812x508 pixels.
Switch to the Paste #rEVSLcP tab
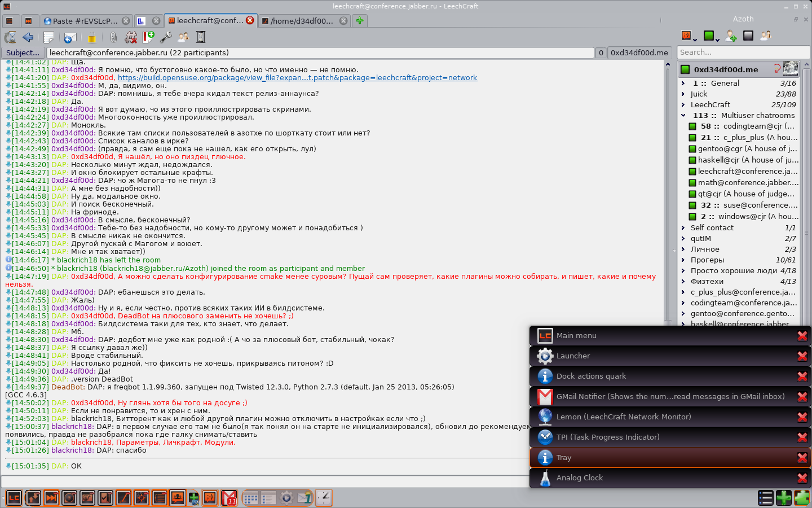click(x=87, y=21)
